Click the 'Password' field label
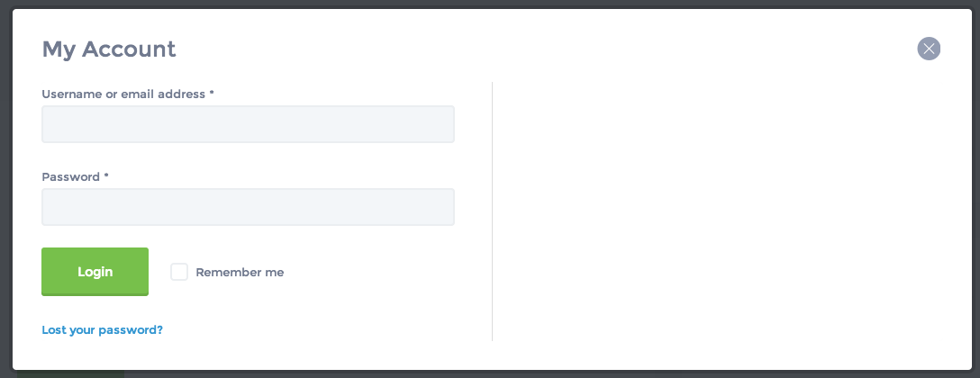The image size is (980, 378). click(x=70, y=177)
